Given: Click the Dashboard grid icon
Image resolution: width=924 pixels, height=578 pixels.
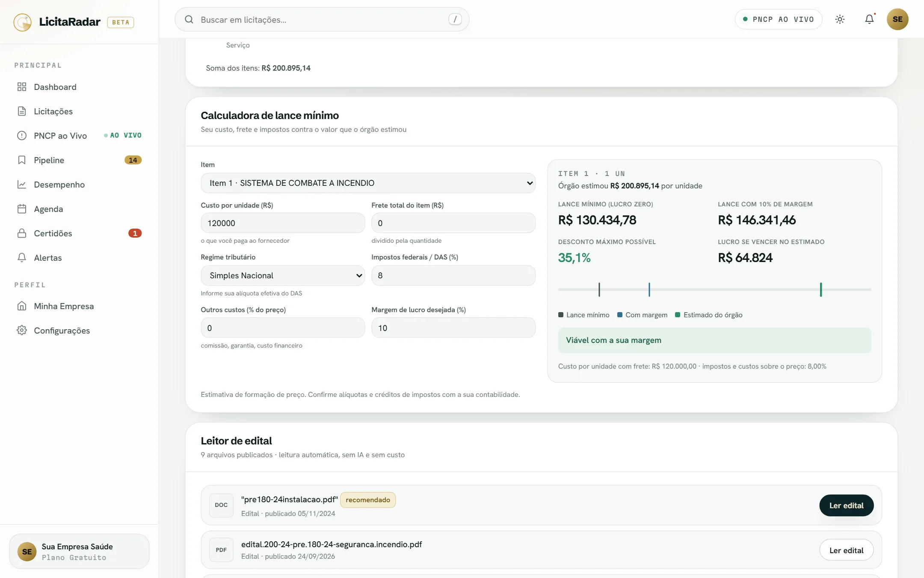Looking at the screenshot, I should tap(22, 87).
